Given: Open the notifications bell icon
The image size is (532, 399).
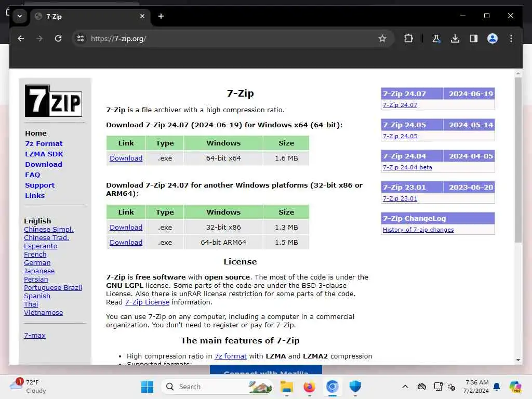Looking at the screenshot, I should coord(497,387).
